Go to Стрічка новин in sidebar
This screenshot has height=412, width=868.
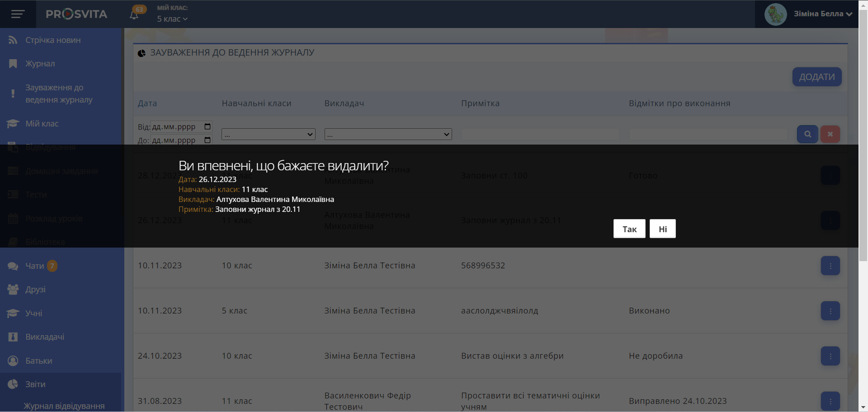[53, 40]
